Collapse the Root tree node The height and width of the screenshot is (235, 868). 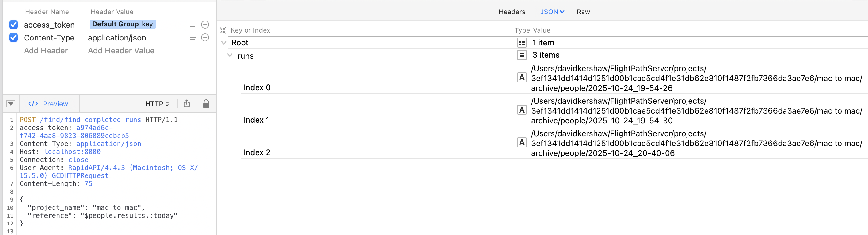(224, 43)
